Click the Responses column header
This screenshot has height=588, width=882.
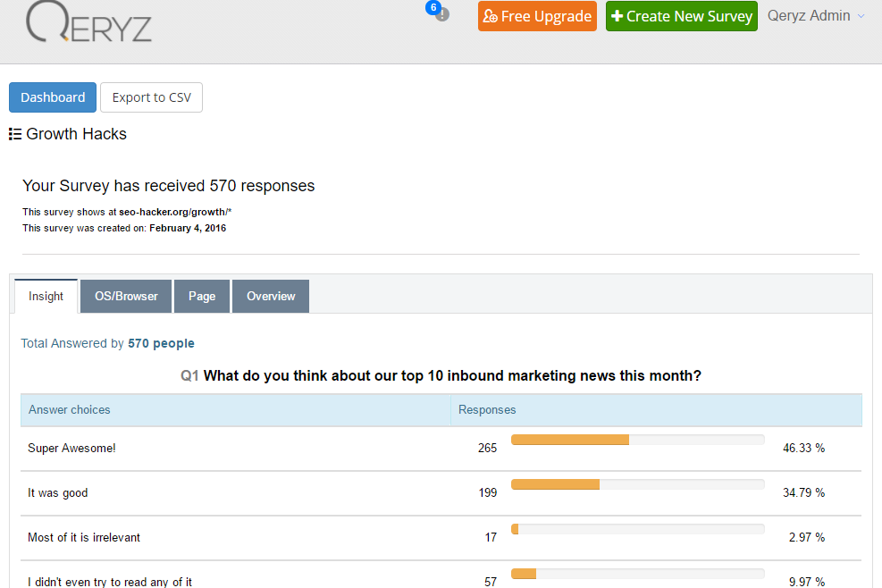point(487,409)
